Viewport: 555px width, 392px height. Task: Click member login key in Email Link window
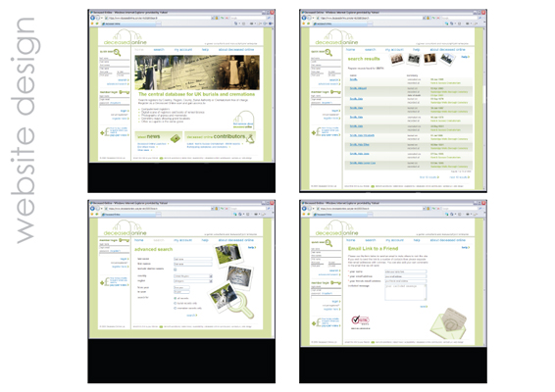[x=335, y=283]
